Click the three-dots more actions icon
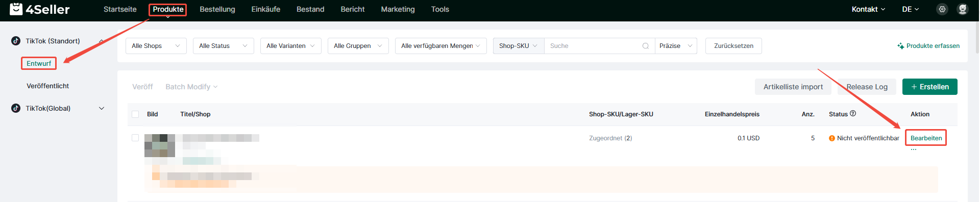This screenshot has width=980, height=202. click(x=914, y=149)
